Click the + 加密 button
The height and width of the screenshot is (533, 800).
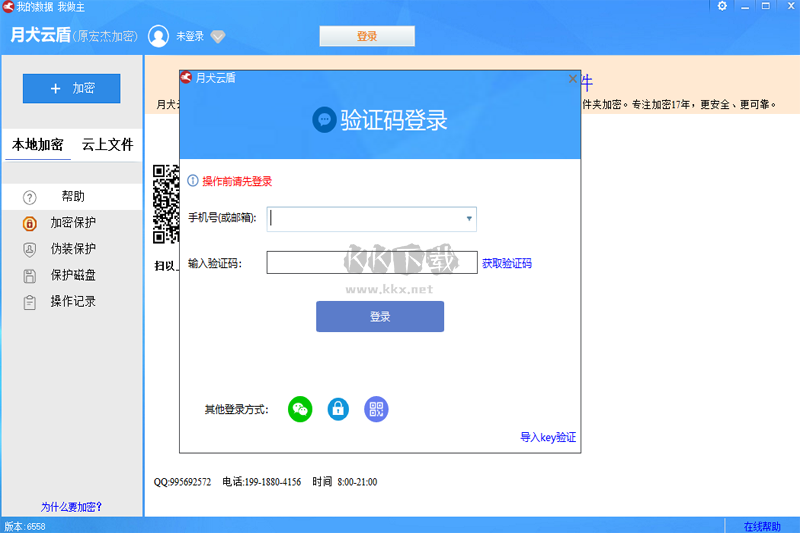pos(71,88)
